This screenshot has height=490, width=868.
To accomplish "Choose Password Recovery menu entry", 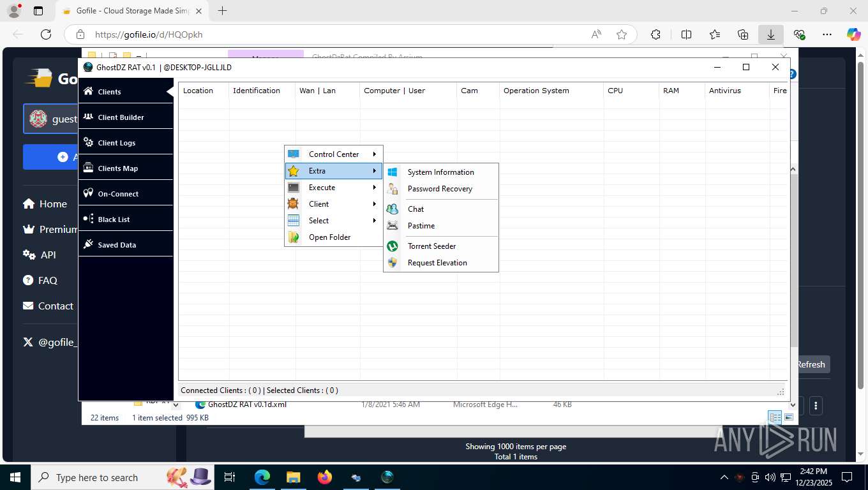I will [441, 188].
